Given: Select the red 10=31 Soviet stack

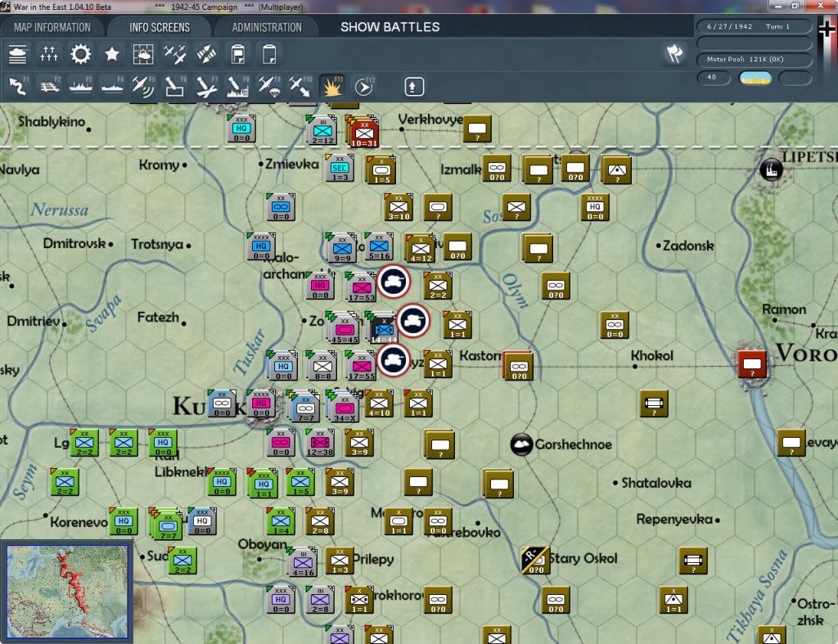Looking at the screenshot, I should pyautogui.click(x=363, y=132).
